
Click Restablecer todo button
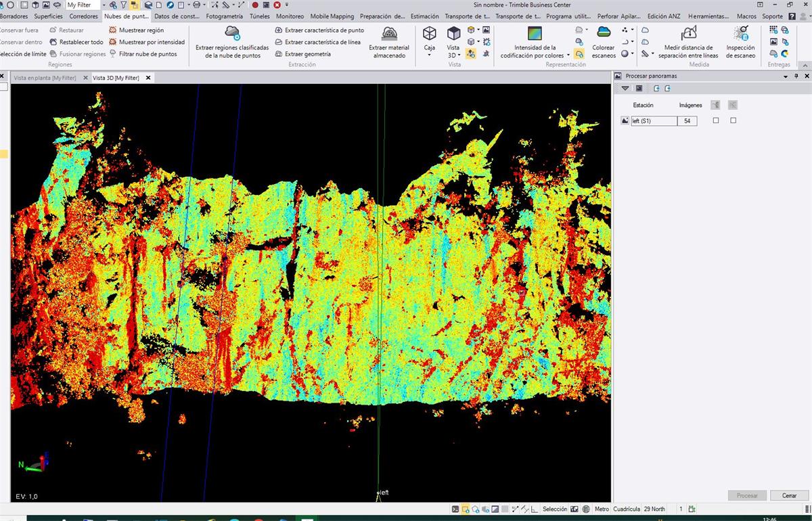point(81,42)
